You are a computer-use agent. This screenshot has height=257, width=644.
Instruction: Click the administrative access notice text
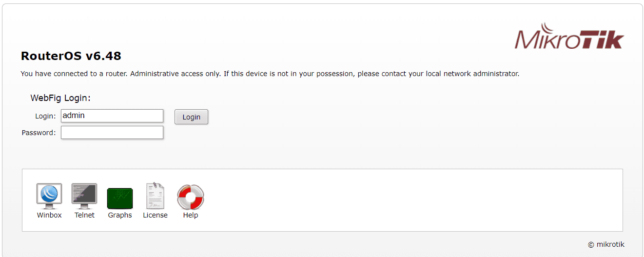[x=270, y=74]
